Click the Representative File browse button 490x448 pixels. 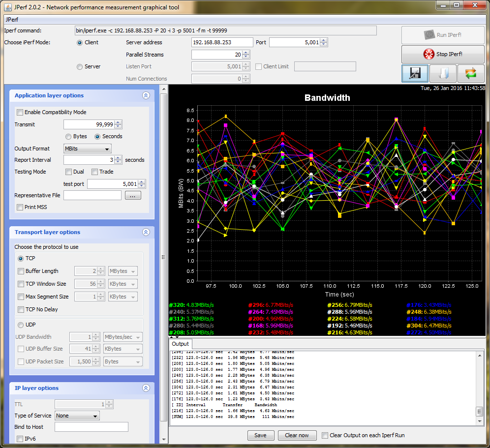click(x=133, y=195)
